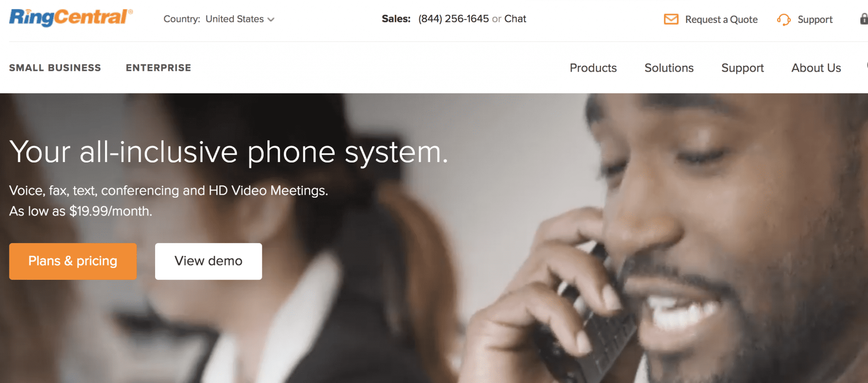Open the United States country selector
The width and height of the screenshot is (868, 383).
[x=240, y=19]
